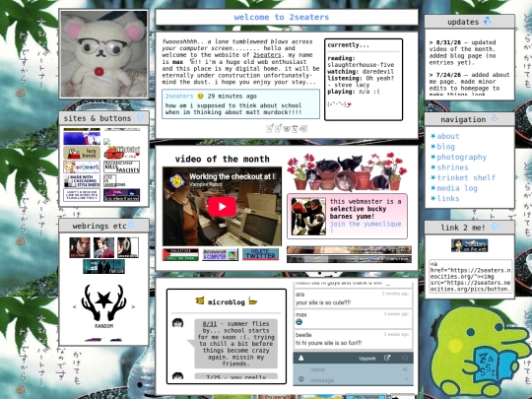
Task: Open the artwork bear site button
Action: 82,166
